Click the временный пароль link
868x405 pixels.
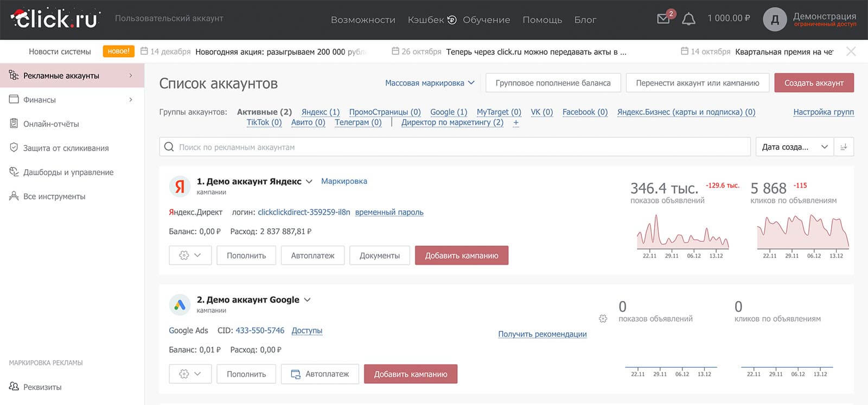390,212
